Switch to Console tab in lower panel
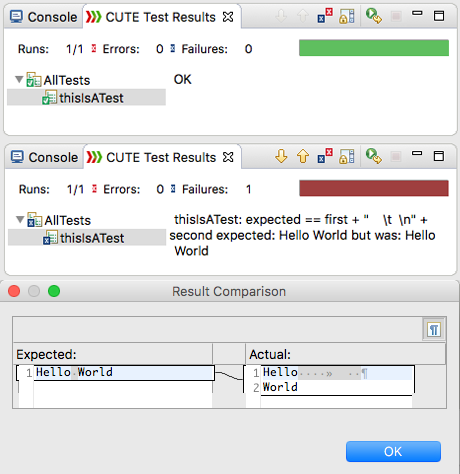The image size is (460, 474). pos(44,157)
